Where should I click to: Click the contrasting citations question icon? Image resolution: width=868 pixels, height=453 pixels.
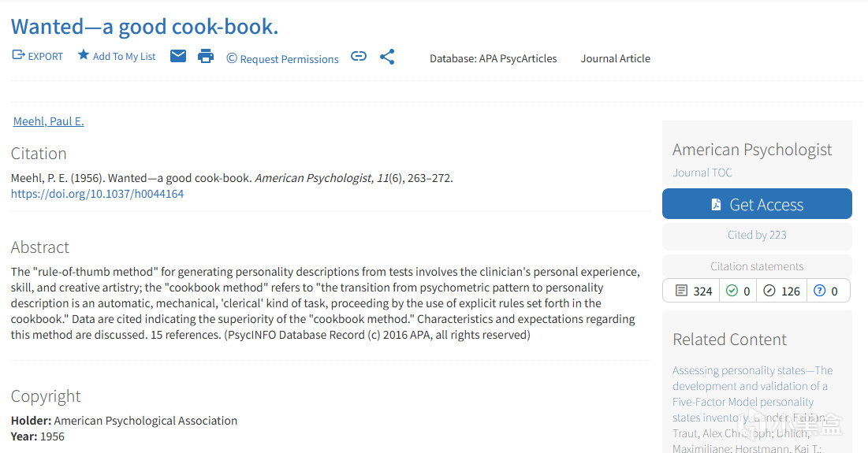tap(819, 291)
